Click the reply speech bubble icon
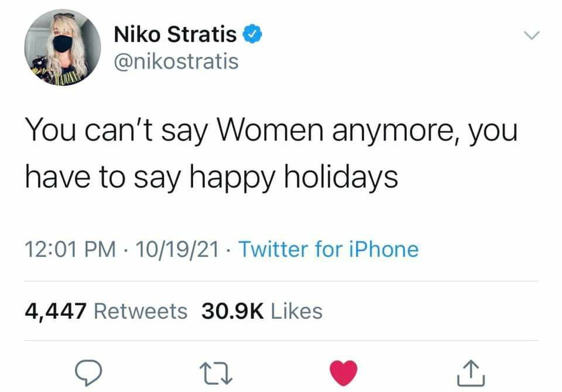The height and width of the screenshot is (392, 562). 88,370
